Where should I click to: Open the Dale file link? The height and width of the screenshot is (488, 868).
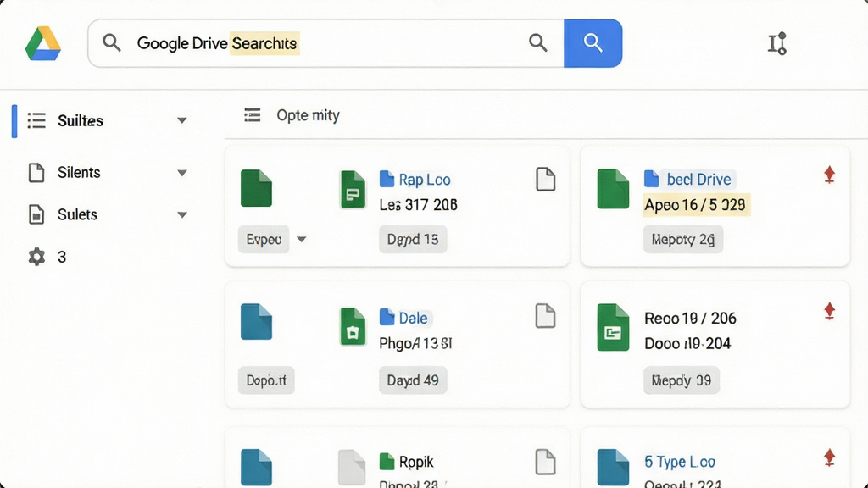click(x=413, y=319)
